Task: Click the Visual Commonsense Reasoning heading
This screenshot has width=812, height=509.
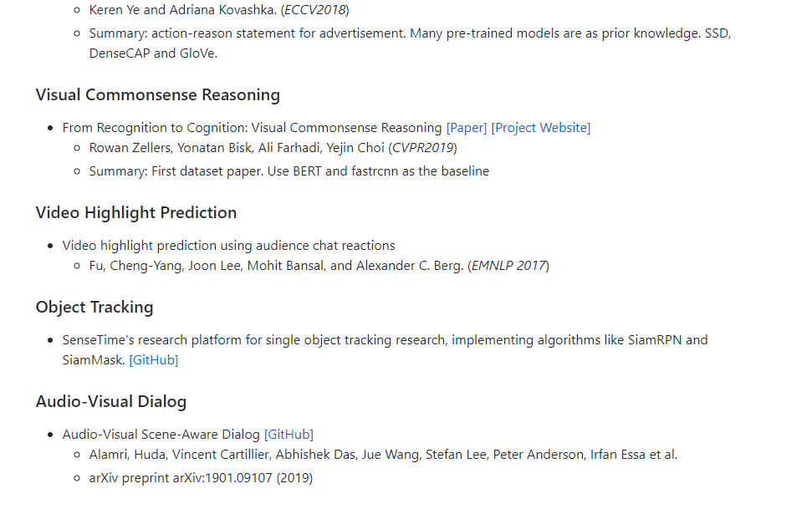Action: 158,95
